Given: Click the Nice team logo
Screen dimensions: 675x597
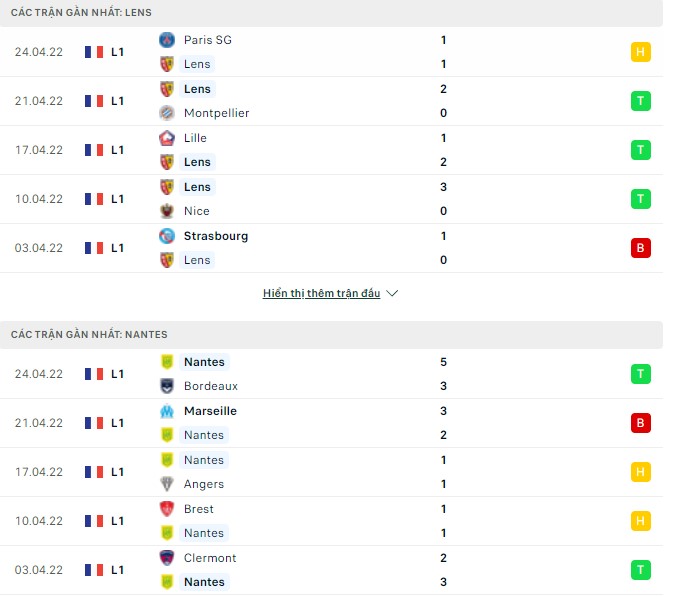Looking at the screenshot, I should pos(167,211).
